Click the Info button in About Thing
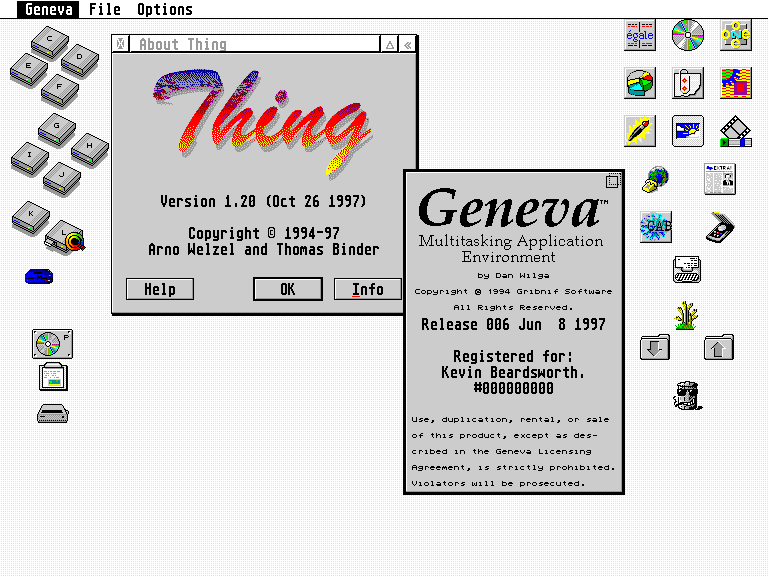 tap(367, 289)
